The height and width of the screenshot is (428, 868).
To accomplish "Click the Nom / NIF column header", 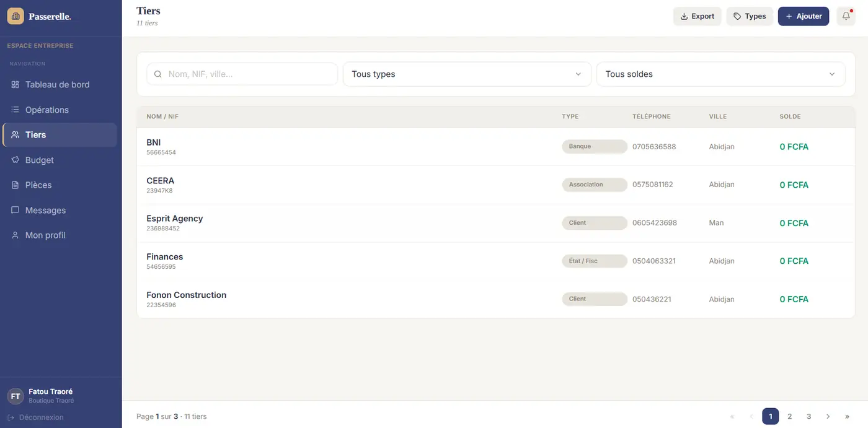I will [162, 116].
